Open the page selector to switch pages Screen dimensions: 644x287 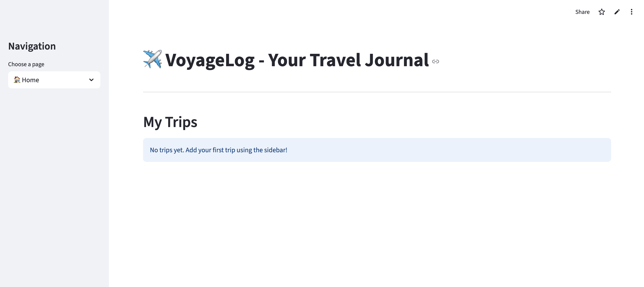(x=54, y=80)
